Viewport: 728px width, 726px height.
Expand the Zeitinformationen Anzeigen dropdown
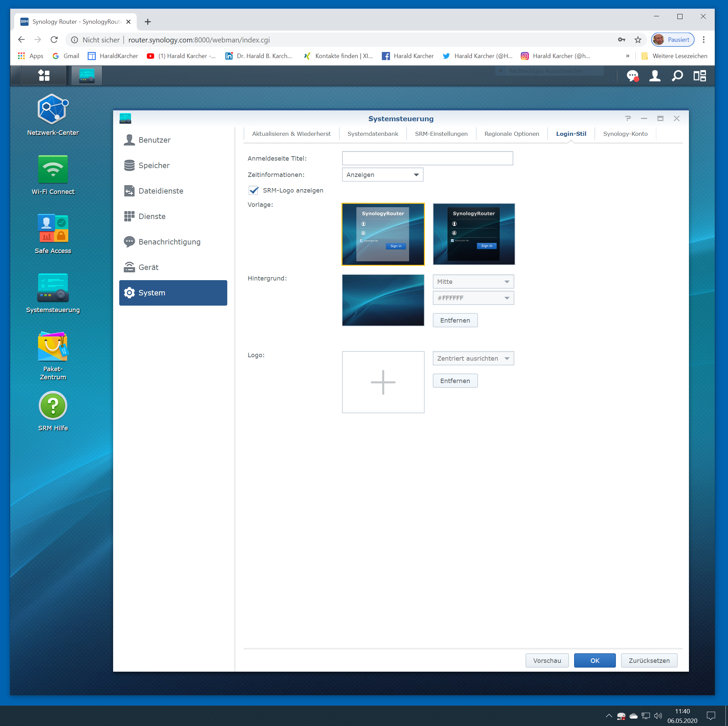point(382,175)
